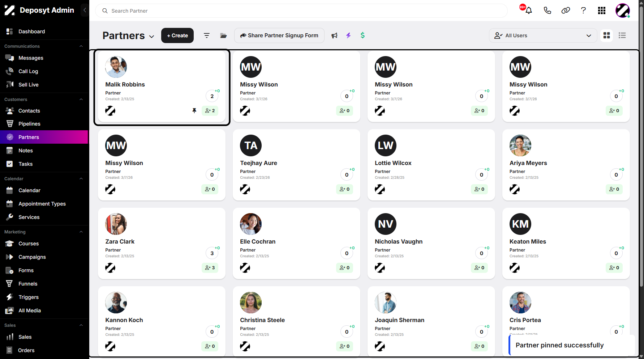Open Lottie Wilcox partner name
The image size is (644, 359).
[393, 163]
